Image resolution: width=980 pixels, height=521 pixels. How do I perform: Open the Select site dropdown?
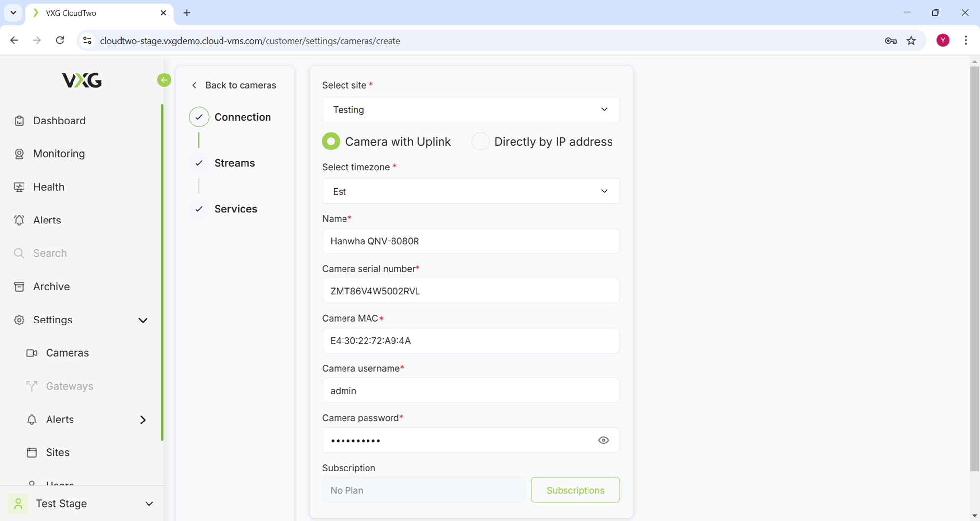470,109
